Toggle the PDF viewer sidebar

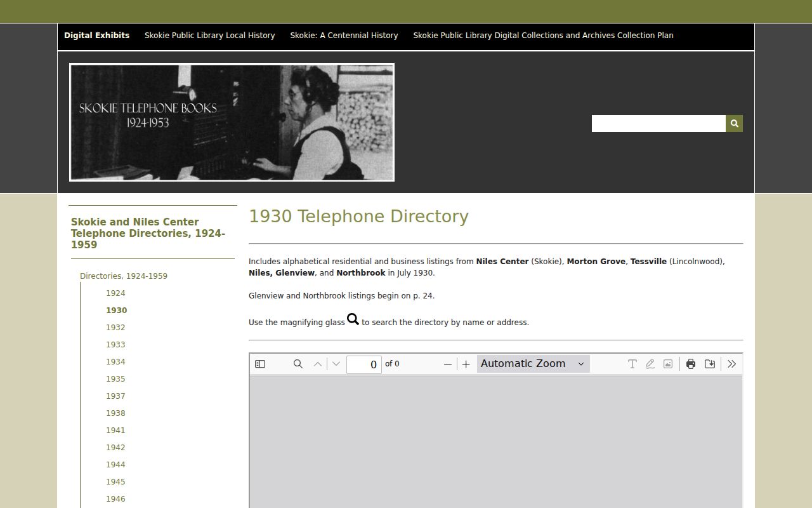click(x=260, y=364)
